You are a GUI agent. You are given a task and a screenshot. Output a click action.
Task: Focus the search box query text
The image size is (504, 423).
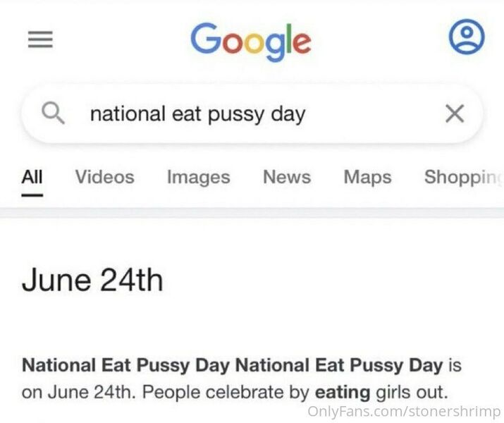(x=197, y=114)
